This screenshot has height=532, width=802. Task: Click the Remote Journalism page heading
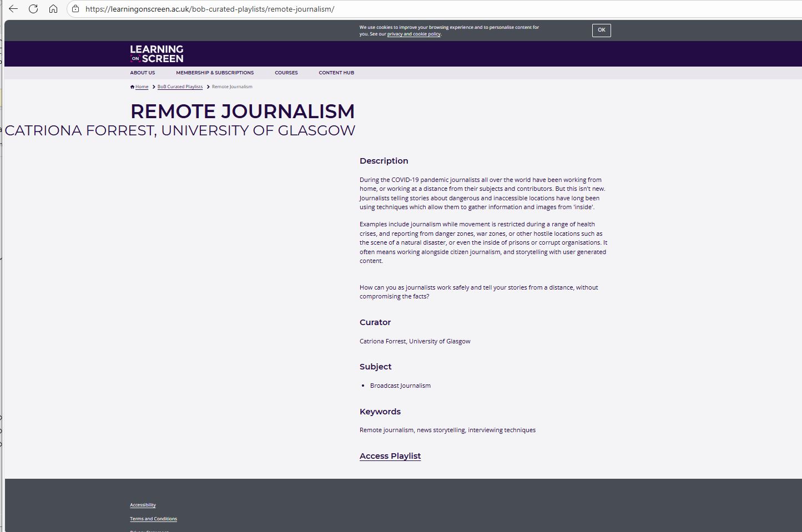click(x=243, y=112)
